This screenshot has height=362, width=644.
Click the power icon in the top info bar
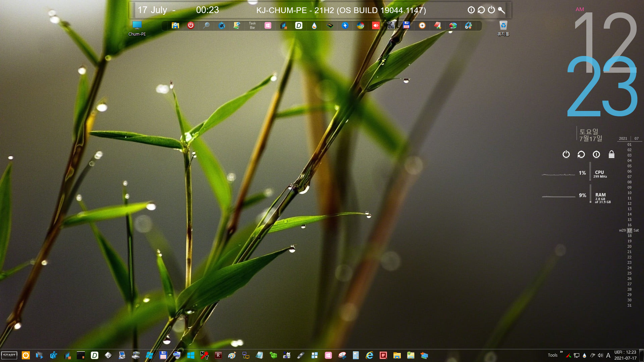[491, 10]
